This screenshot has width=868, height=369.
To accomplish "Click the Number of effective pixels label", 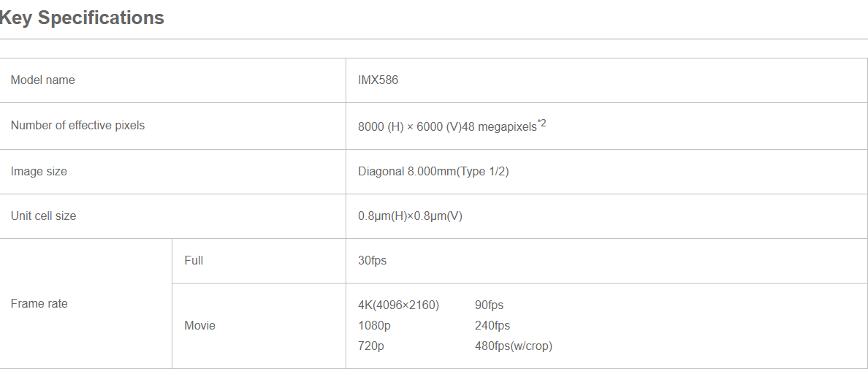I will [77, 126].
